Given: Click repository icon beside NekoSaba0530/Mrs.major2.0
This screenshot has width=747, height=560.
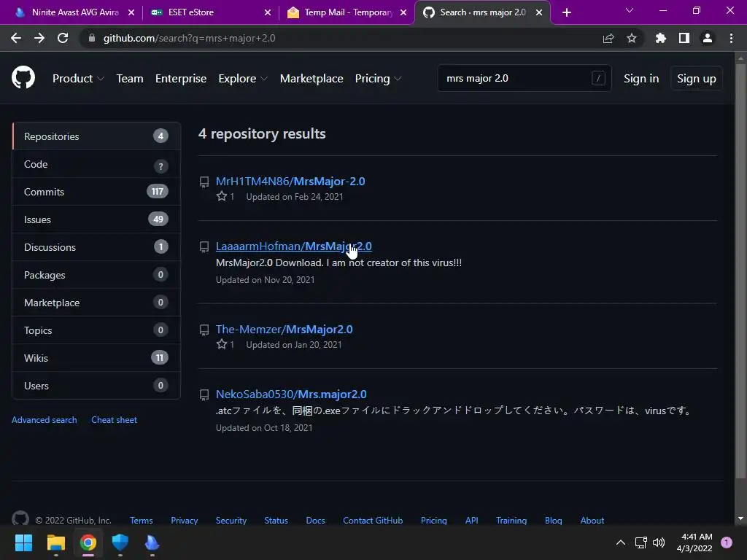Looking at the screenshot, I should (x=204, y=394).
